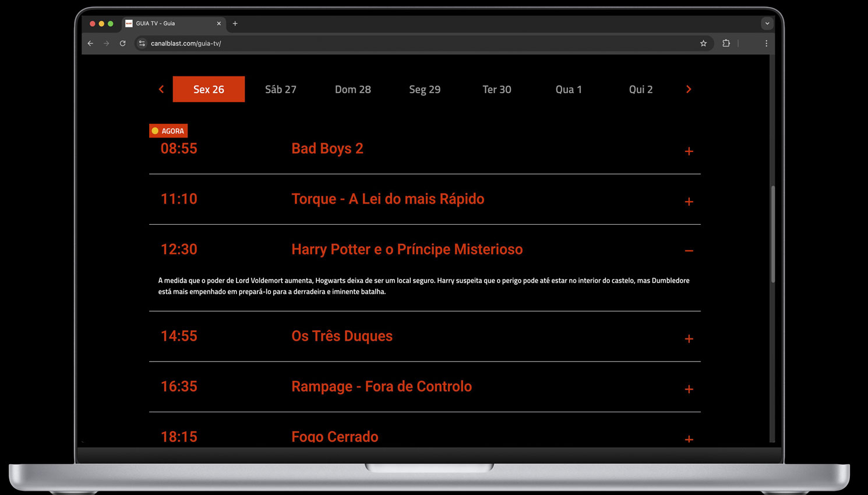The image size is (868, 495).
Task: Click the browser back arrow
Action: [x=90, y=43]
